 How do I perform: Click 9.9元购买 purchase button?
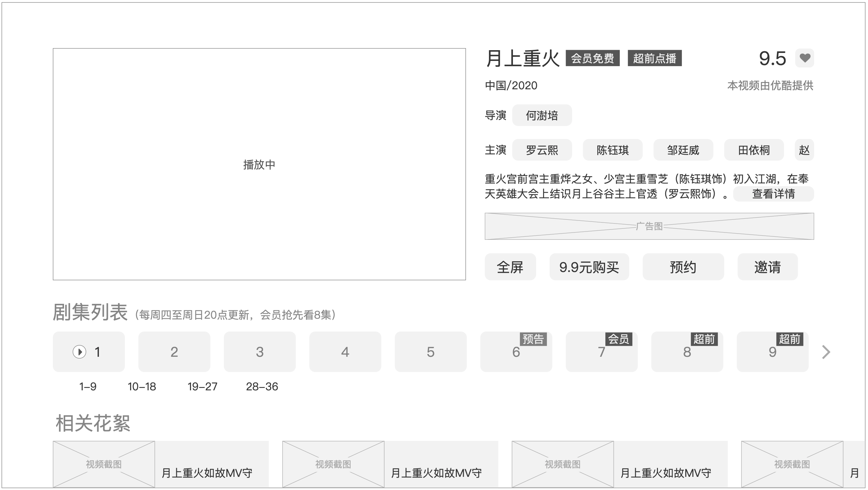(x=589, y=267)
